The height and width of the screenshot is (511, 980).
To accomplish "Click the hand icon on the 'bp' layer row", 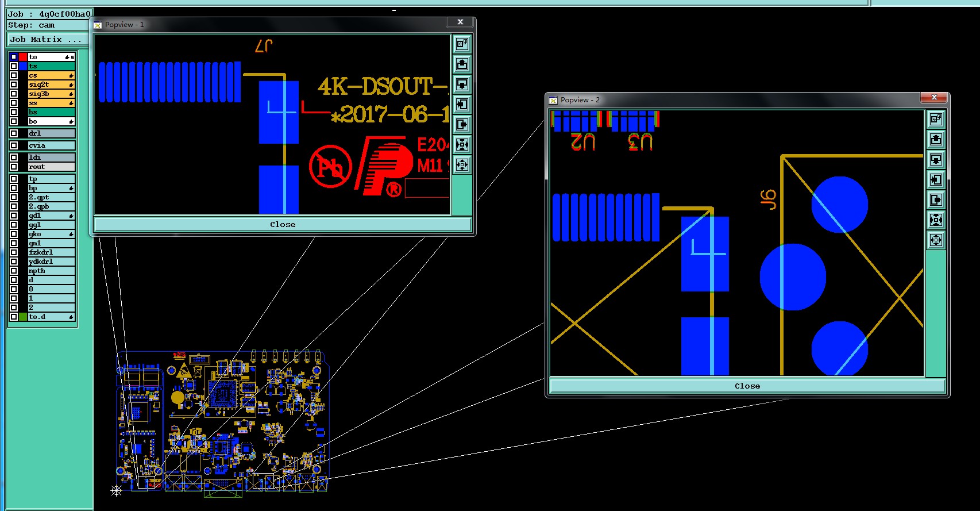I will (71, 188).
